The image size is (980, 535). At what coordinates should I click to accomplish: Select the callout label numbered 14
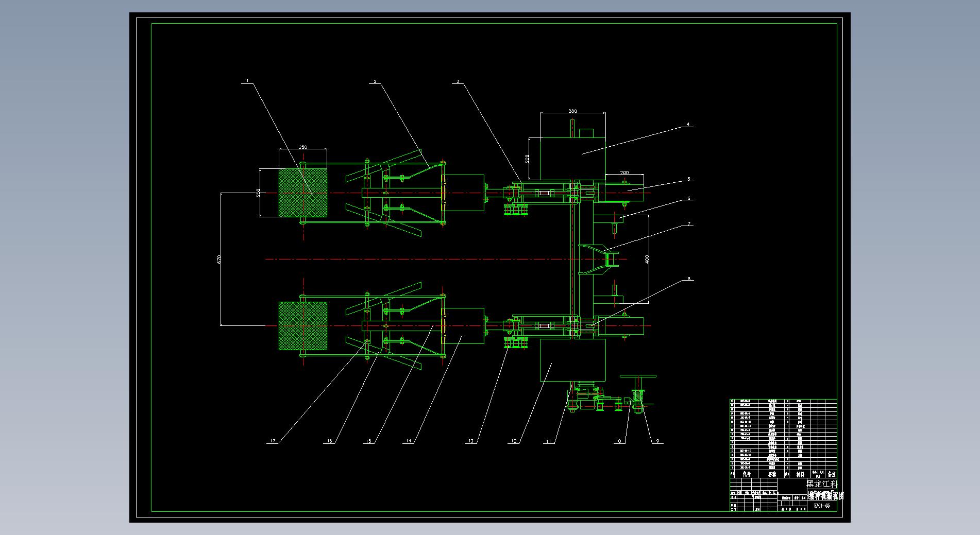[409, 441]
